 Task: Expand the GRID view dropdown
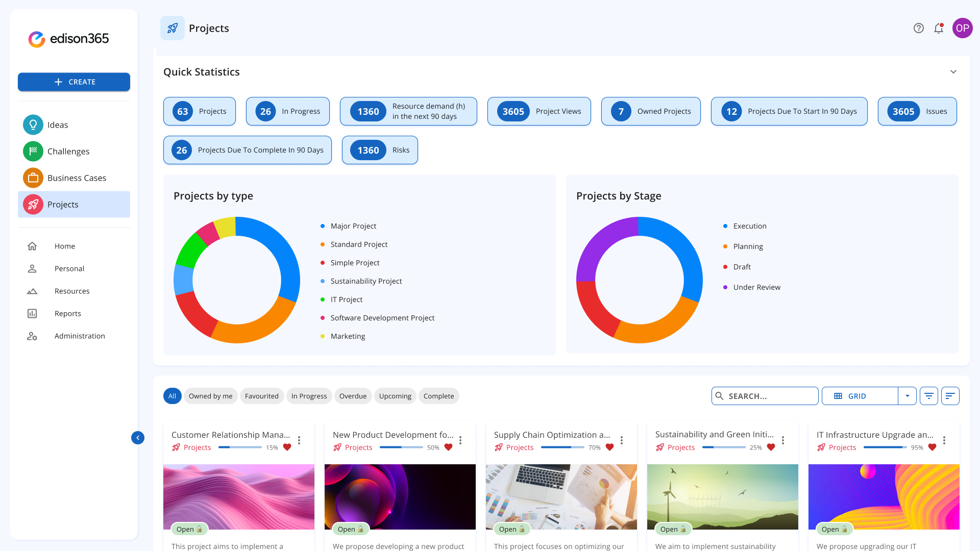tap(908, 395)
